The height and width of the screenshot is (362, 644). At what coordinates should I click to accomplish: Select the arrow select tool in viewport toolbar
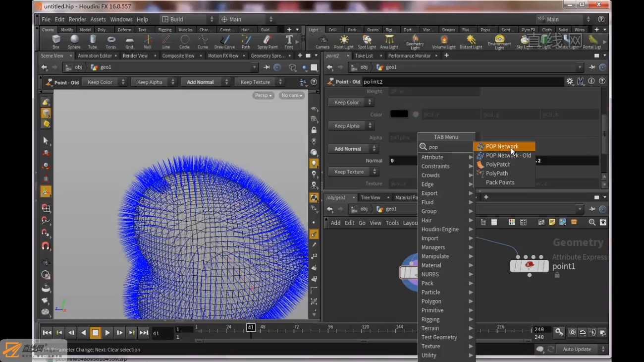click(x=46, y=141)
